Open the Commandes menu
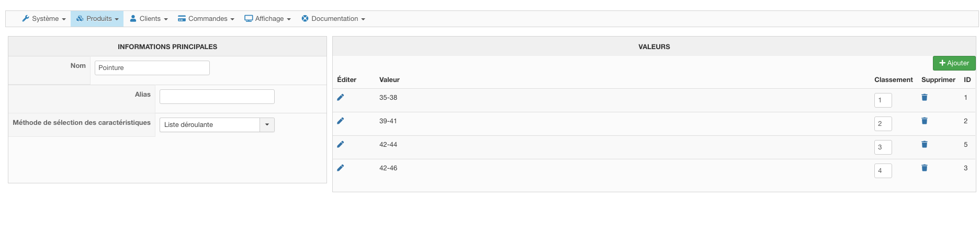Image resolution: width=980 pixels, height=245 pixels. [206, 19]
